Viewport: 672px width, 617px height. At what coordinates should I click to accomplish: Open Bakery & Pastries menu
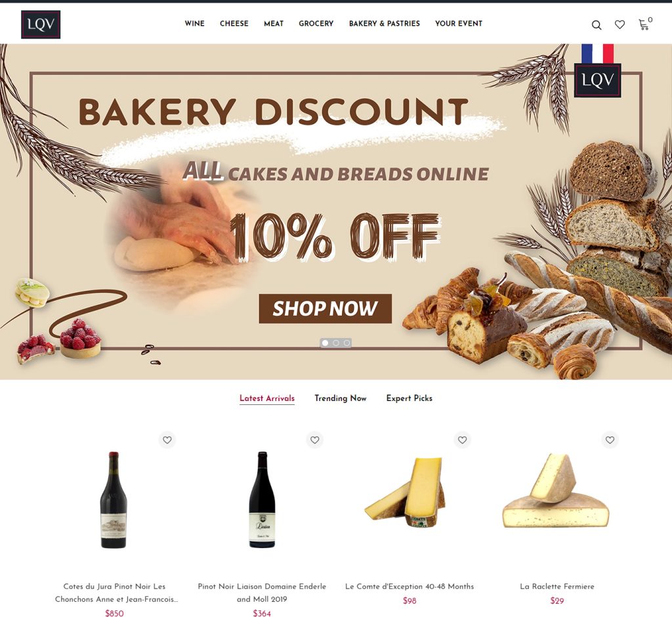pos(385,24)
